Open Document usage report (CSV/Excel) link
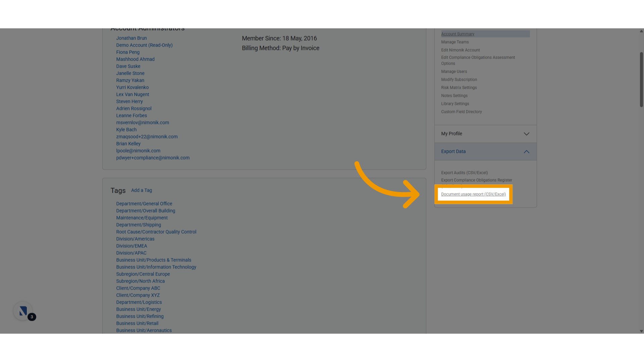 pyautogui.click(x=473, y=194)
